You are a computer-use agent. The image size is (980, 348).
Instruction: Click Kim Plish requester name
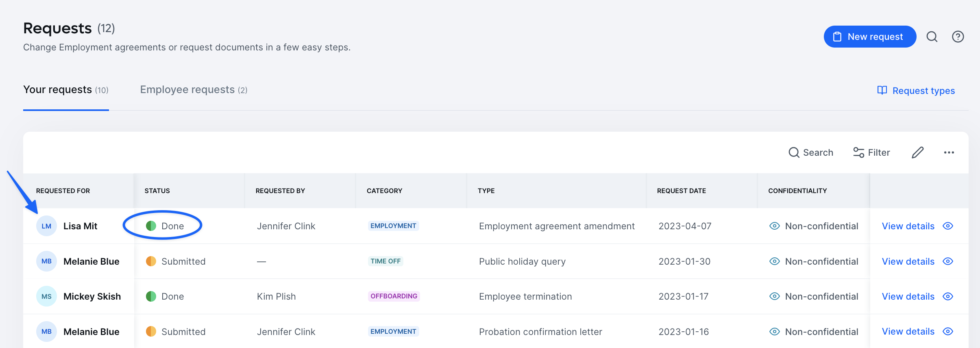(x=276, y=296)
